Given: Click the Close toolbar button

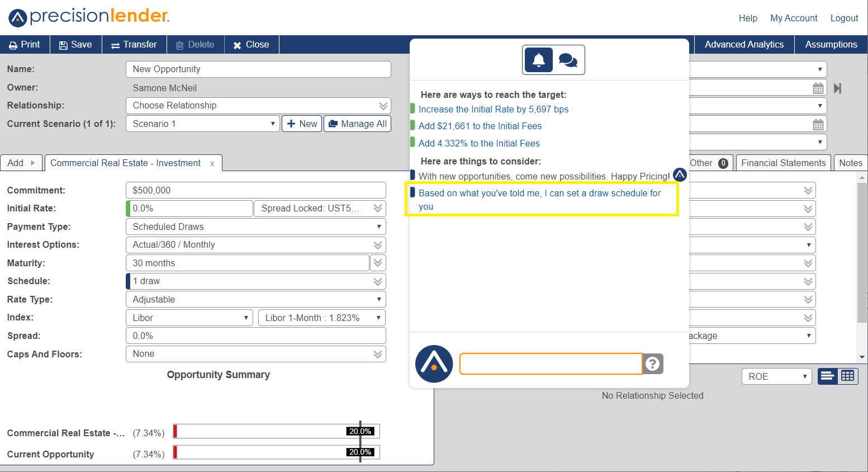Looking at the screenshot, I should pos(252,45).
